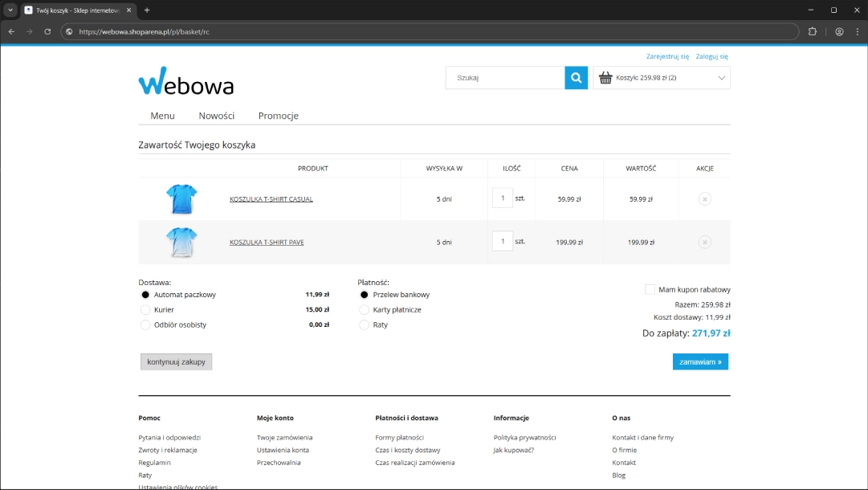The width and height of the screenshot is (868, 490).
Task: Open the blue T-Shirt Casual thumbnail
Action: click(x=181, y=198)
